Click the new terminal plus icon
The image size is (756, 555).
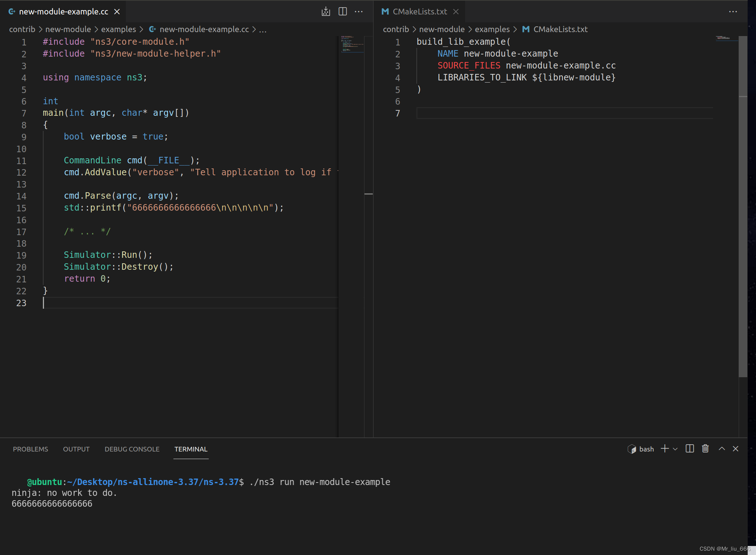point(664,449)
